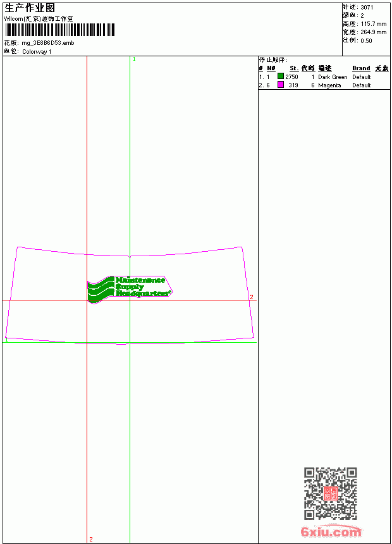The image size is (392, 544).
Task: Click the Brand column header
Action: point(361,68)
